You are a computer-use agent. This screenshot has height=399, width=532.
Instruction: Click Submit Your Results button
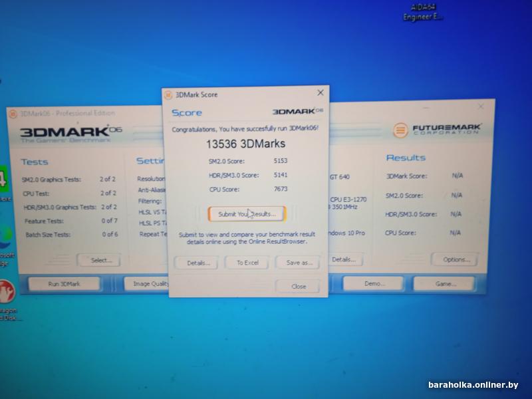tap(247, 214)
